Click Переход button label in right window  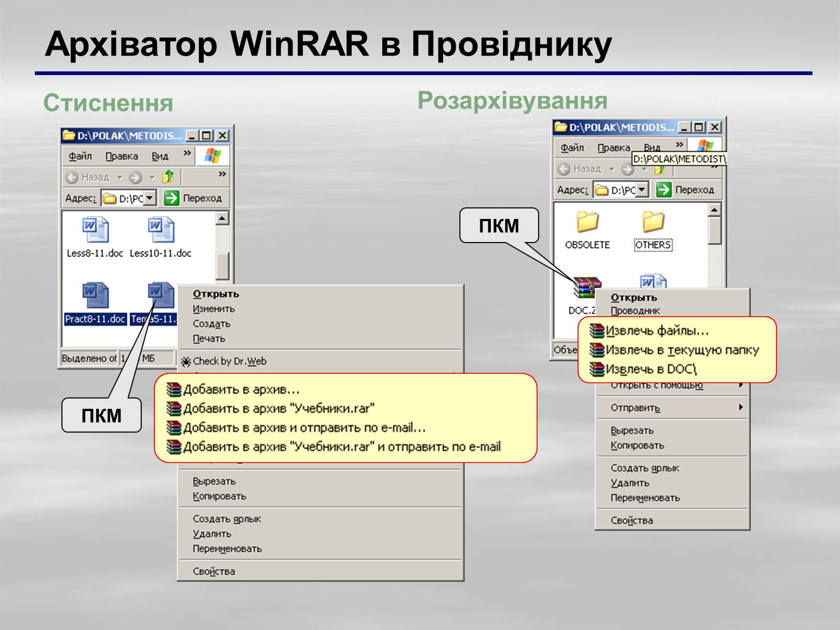coord(695,190)
